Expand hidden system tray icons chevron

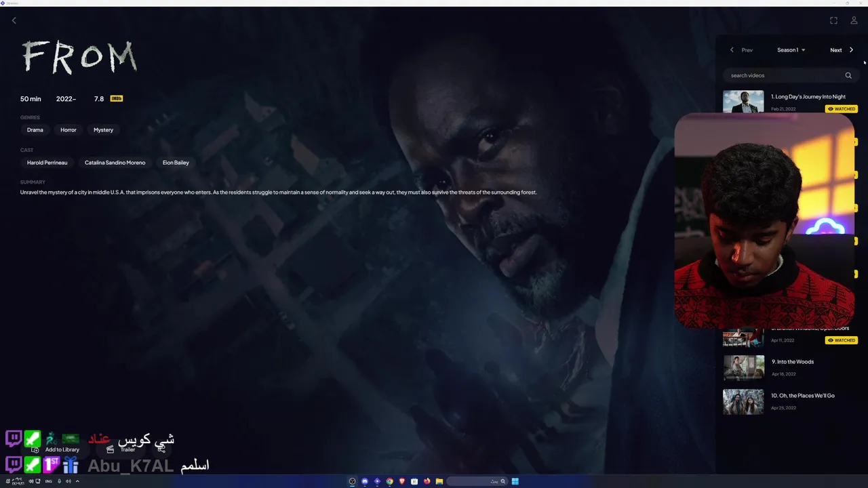coord(77,481)
